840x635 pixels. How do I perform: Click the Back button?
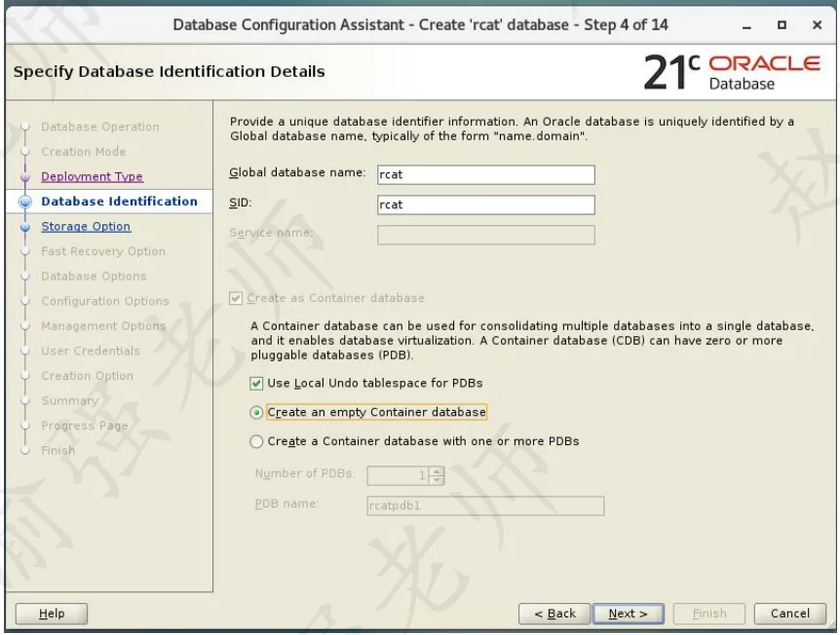[554, 614]
